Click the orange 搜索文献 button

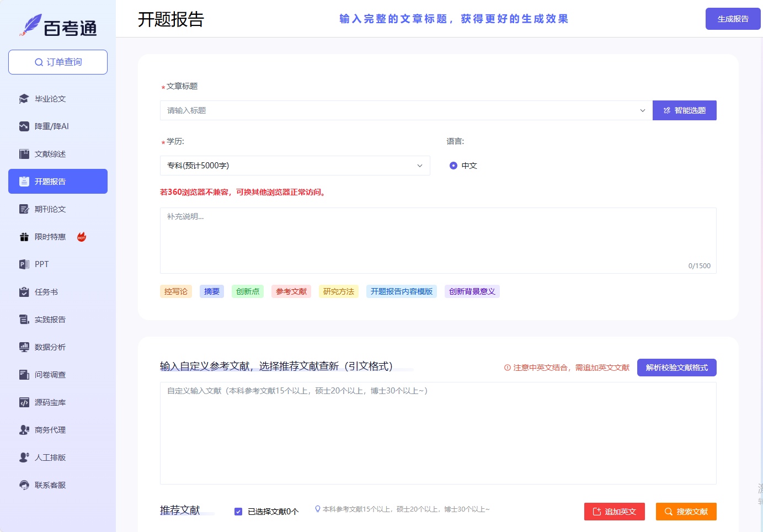coord(686,512)
